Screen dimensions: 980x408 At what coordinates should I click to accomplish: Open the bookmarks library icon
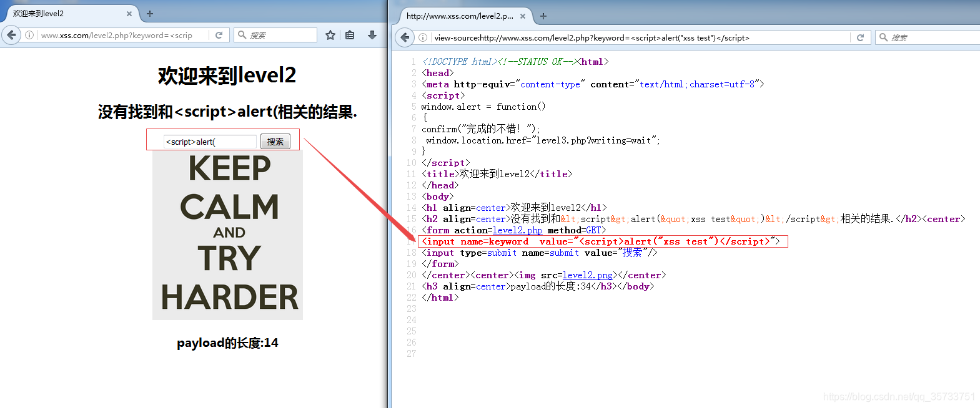(x=350, y=35)
